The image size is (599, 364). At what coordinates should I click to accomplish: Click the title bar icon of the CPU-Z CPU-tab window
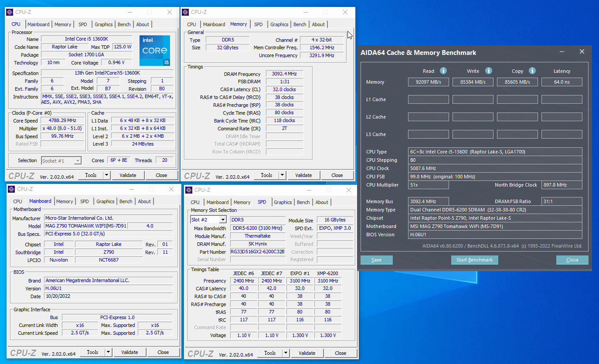click(10, 12)
